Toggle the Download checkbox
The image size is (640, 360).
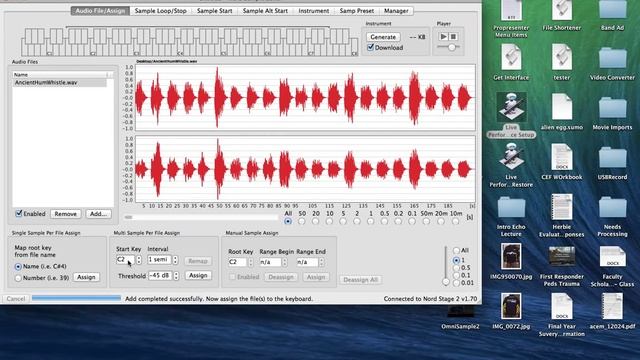click(371, 47)
